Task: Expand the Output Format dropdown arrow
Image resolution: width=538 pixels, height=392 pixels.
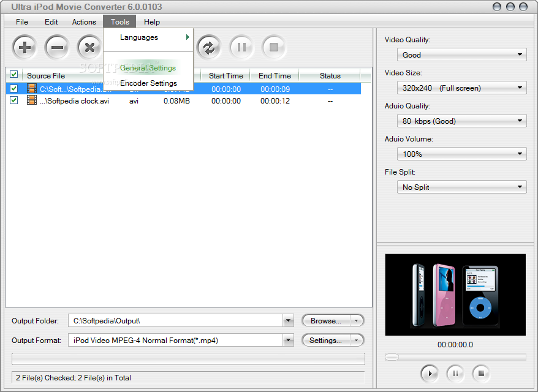Action: [x=288, y=340]
